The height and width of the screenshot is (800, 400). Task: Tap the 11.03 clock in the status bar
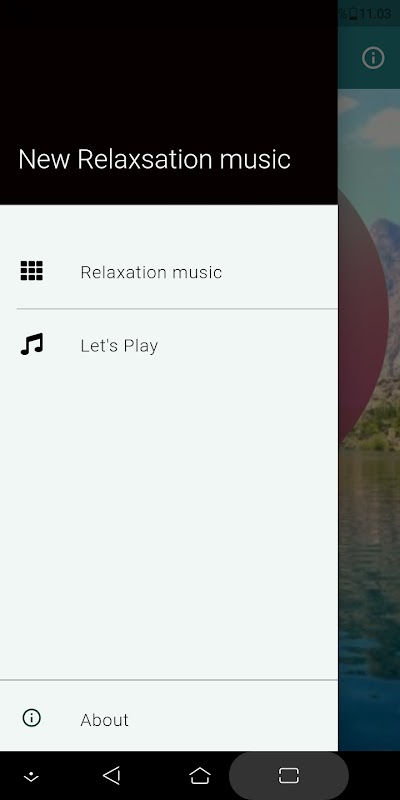[x=375, y=13]
